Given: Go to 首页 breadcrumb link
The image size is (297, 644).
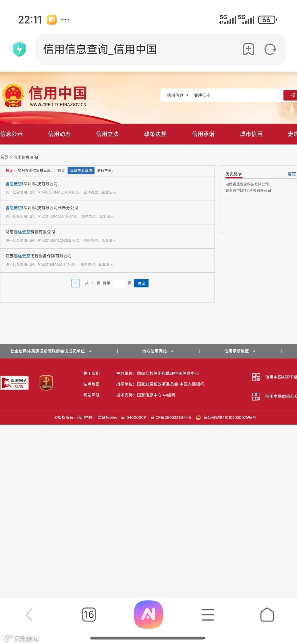Looking at the screenshot, I should (x=4, y=157).
